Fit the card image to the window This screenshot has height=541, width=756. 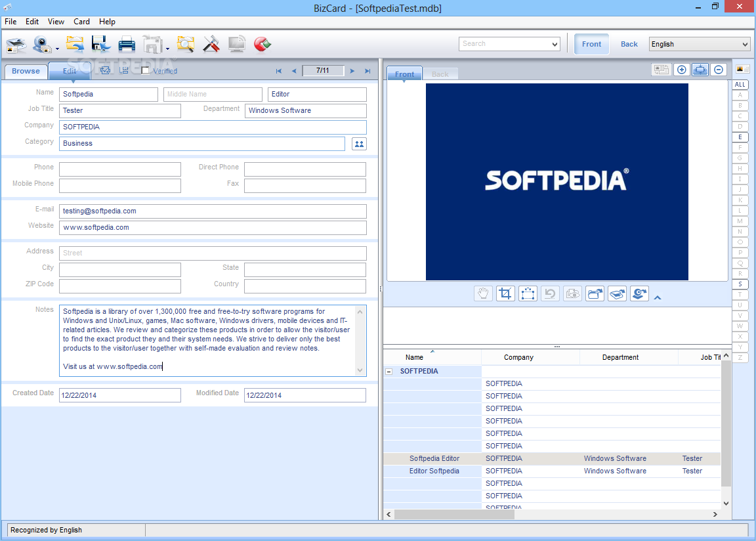700,70
